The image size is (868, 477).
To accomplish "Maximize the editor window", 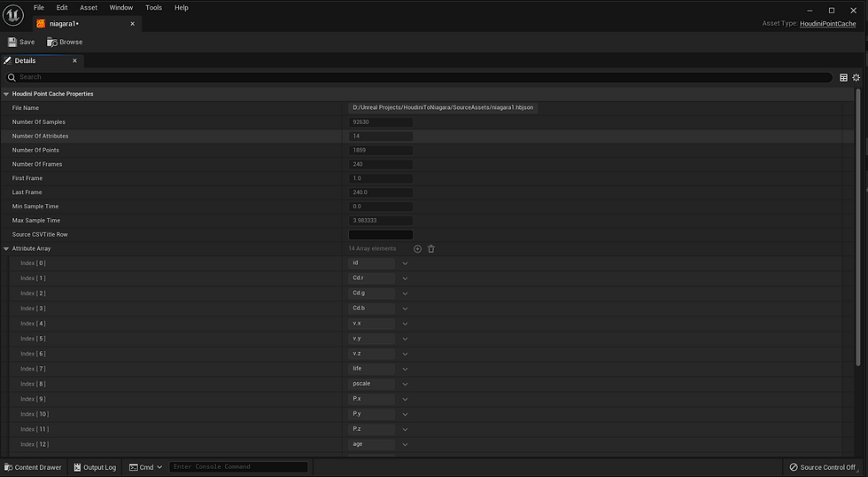I will 832,11.
